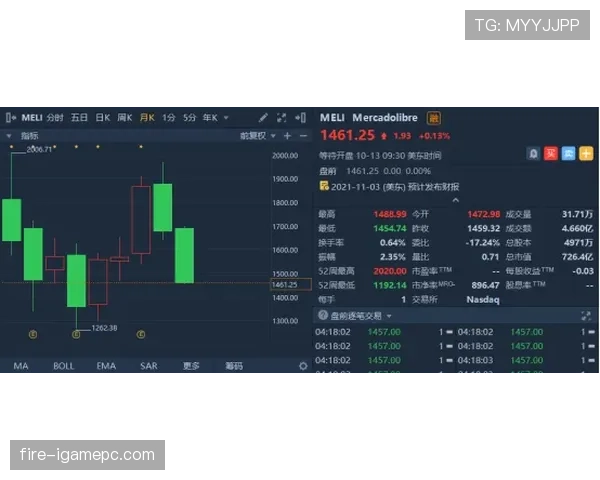Click the 2021-11-03 earnings release notice

pos(395,187)
